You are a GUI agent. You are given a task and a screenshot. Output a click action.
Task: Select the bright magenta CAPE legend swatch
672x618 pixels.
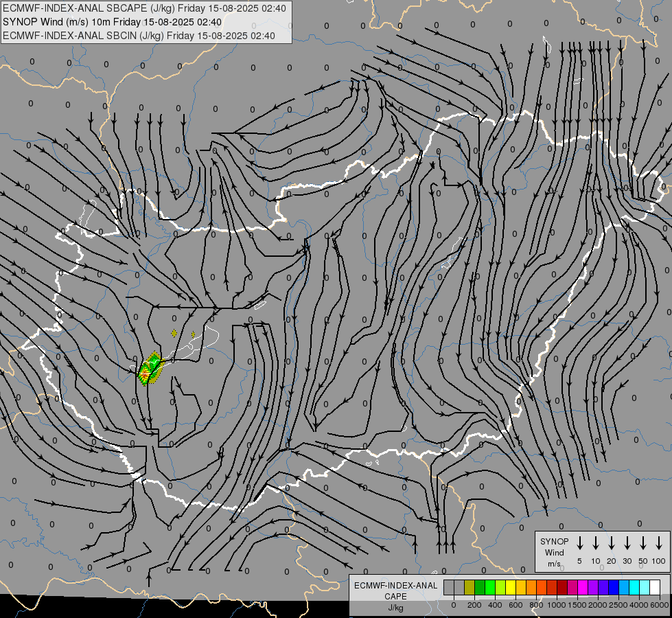pos(583,587)
